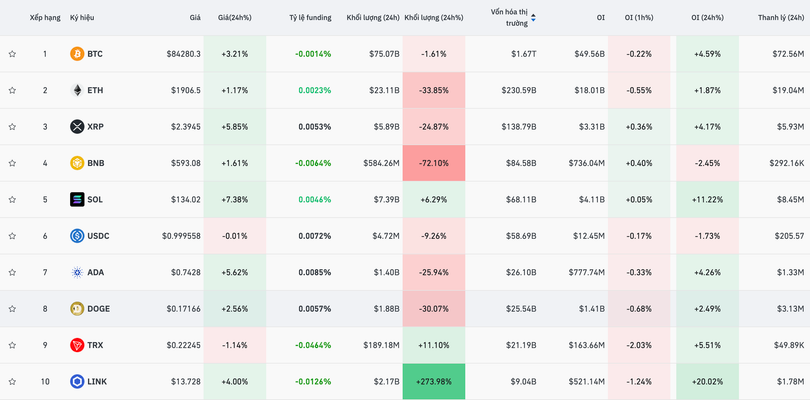Click the Dogecoin (DOGE) coin icon
Image resolution: width=810 pixels, height=400 pixels.
click(x=77, y=309)
